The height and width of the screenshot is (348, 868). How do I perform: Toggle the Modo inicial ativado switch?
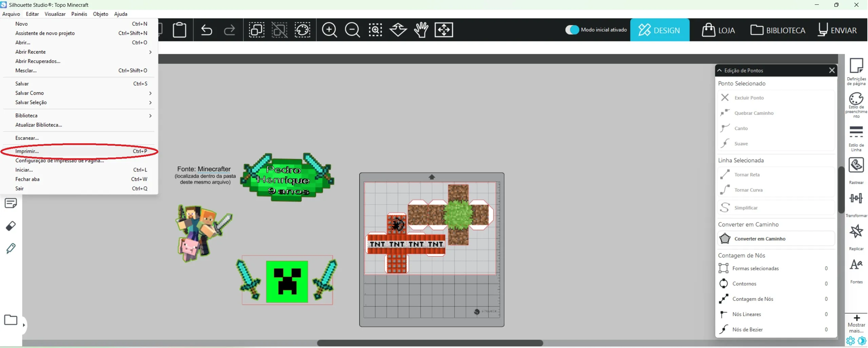[572, 30]
